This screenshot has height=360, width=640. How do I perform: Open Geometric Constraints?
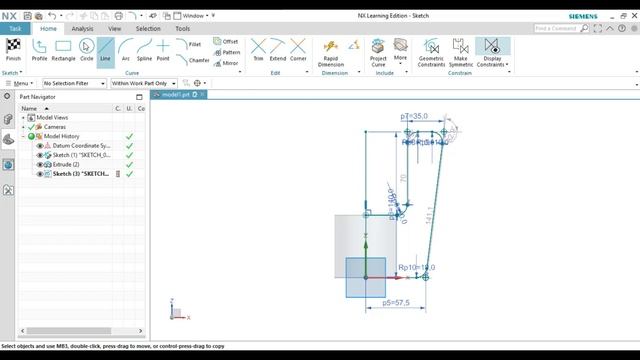[x=431, y=53]
